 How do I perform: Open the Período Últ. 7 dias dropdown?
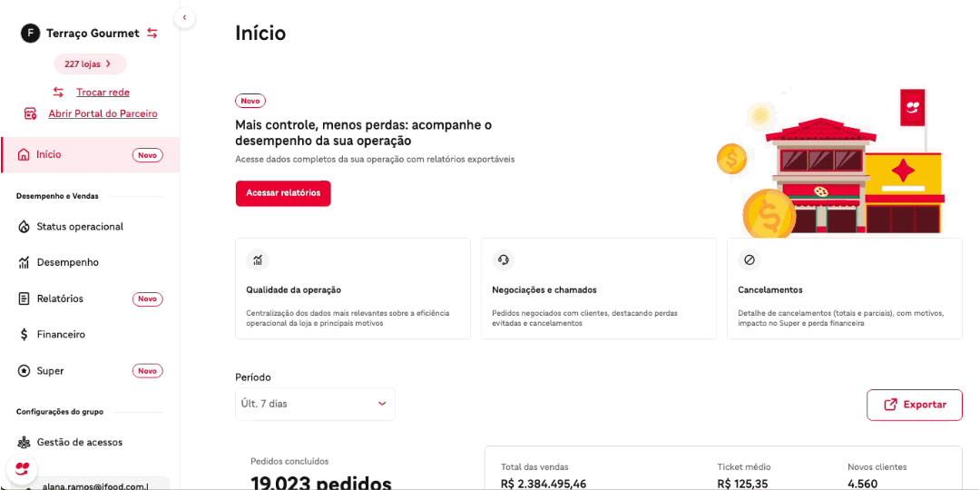(x=315, y=404)
